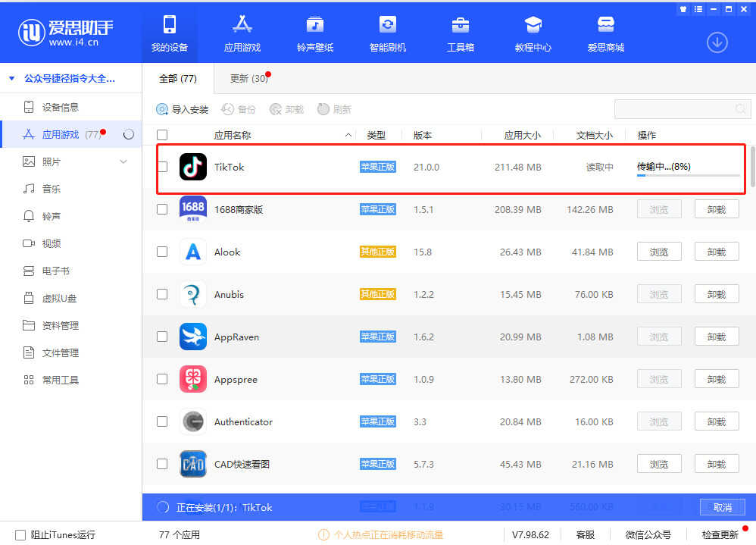Check the CAD快速看图 row checkbox
756x545 pixels.
pyautogui.click(x=162, y=464)
